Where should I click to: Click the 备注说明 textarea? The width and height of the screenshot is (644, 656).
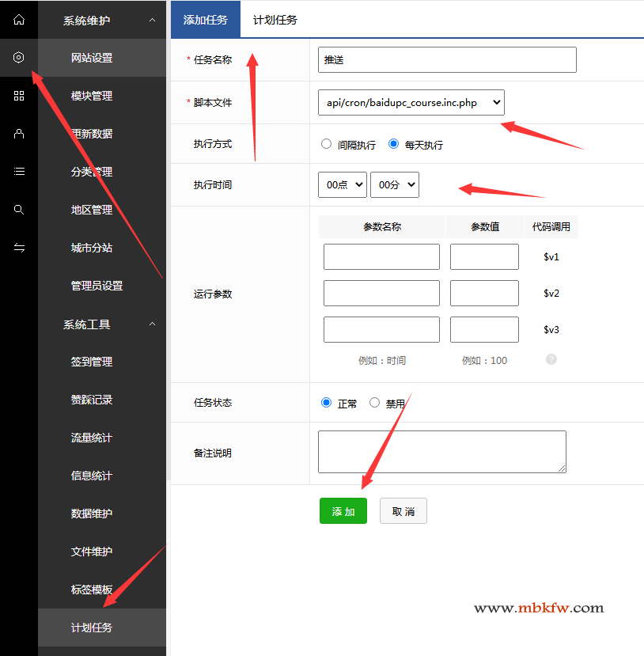coord(441,452)
